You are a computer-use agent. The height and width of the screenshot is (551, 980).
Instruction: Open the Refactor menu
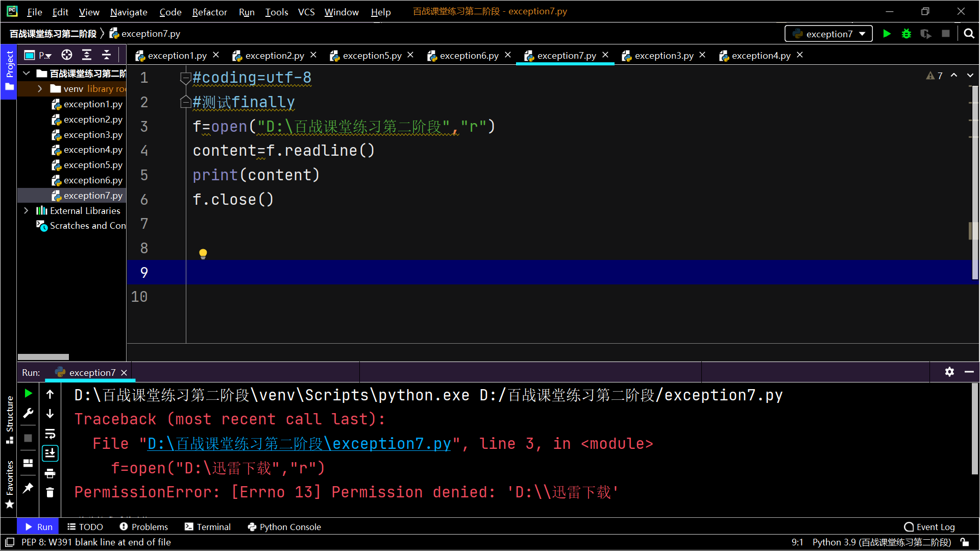(x=209, y=11)
